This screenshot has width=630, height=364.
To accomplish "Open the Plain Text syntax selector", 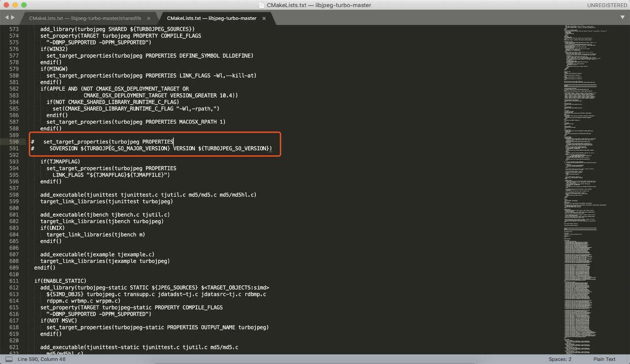I will coord(604,359).
